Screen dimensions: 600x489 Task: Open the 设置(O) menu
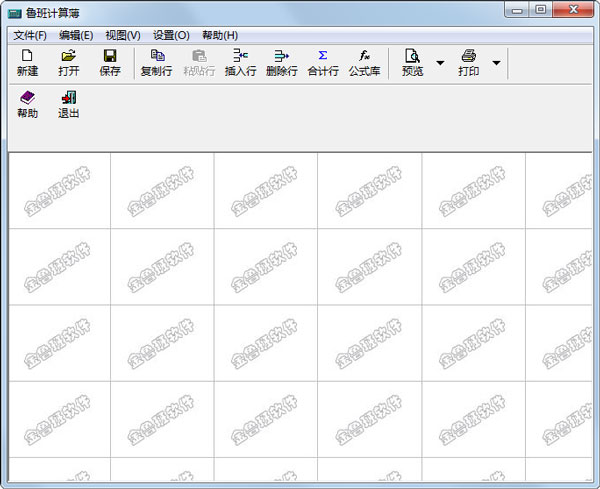[171, 36]
